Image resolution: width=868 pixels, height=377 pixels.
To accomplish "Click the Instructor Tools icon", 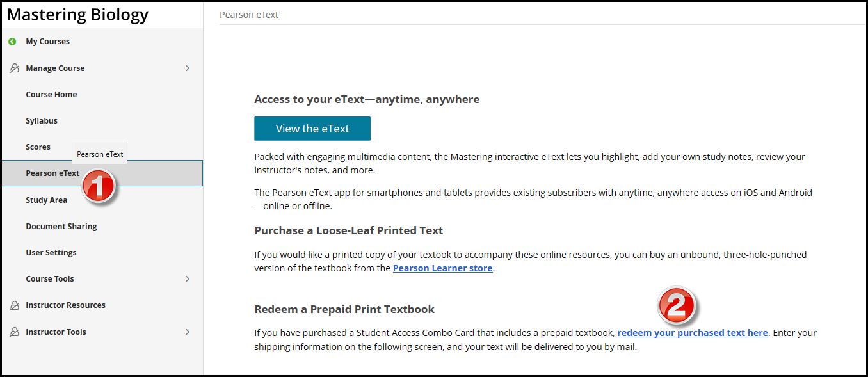I will (x=15, y=332).
